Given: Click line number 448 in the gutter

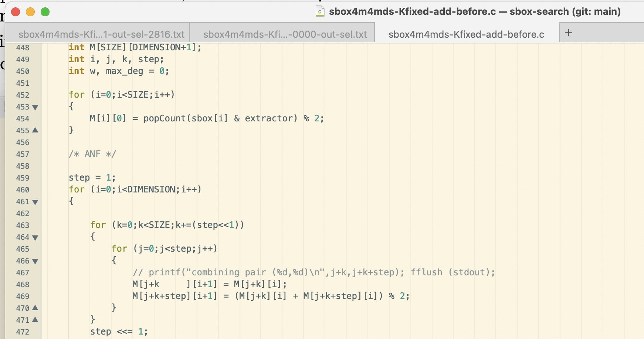Looking at the screenshot, I should point(23,47).
